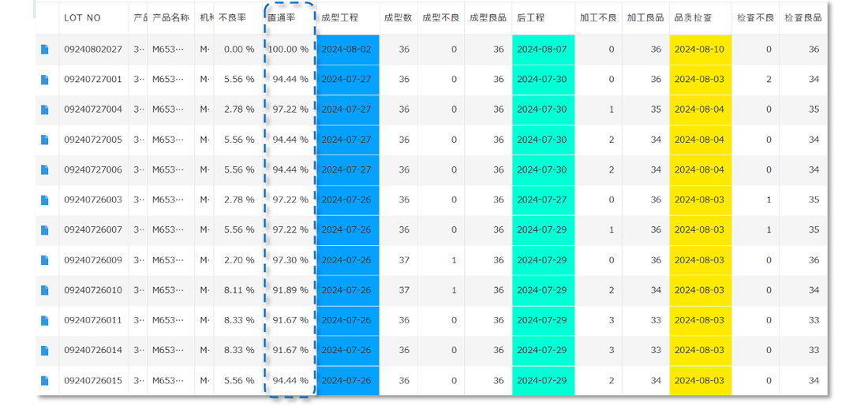Select lot number 09240727004 cell
Image resolution: width=868 pixels, height=406 pixels.
point(93,110)
